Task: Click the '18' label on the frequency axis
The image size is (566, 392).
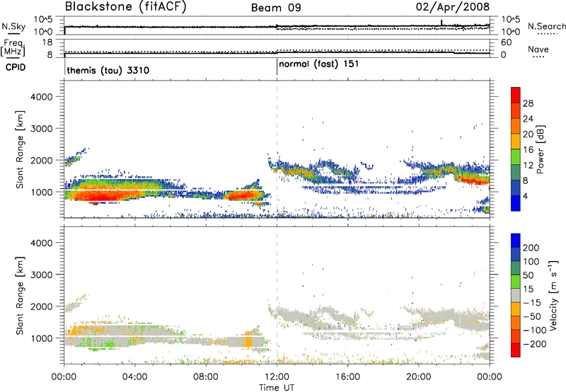Action: (47, 42)
